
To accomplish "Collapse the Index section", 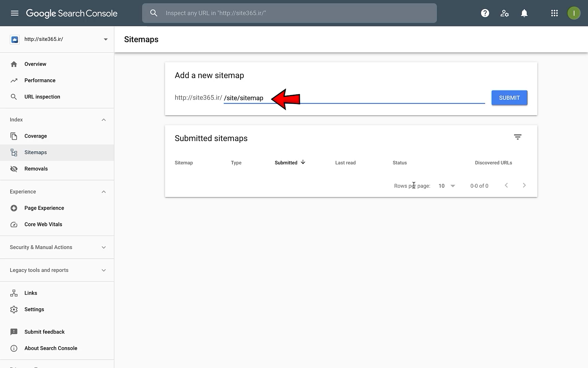I will (x=104, y=120).
